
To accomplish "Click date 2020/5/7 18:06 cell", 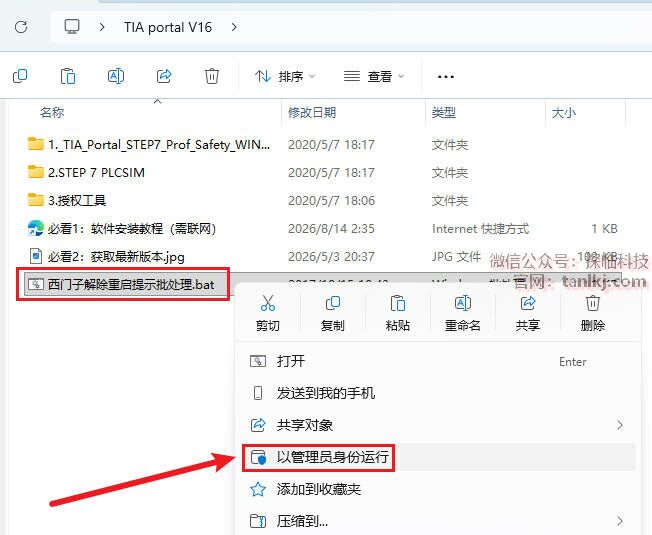I will (331, 201).
